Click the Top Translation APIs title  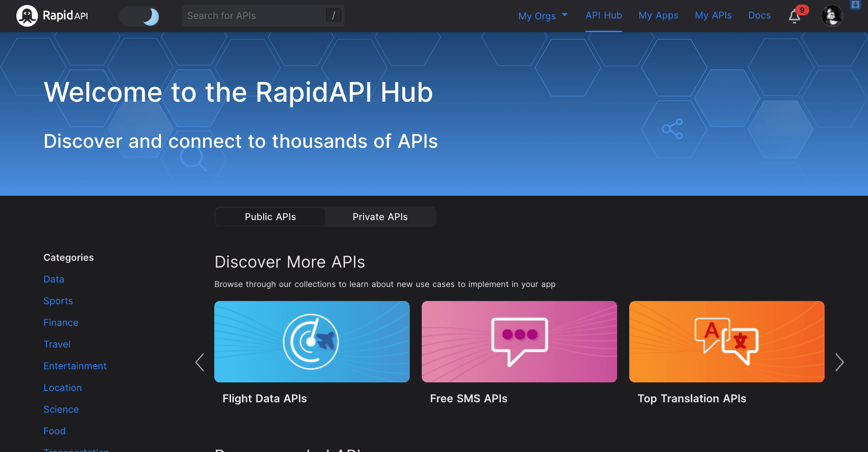692,399
